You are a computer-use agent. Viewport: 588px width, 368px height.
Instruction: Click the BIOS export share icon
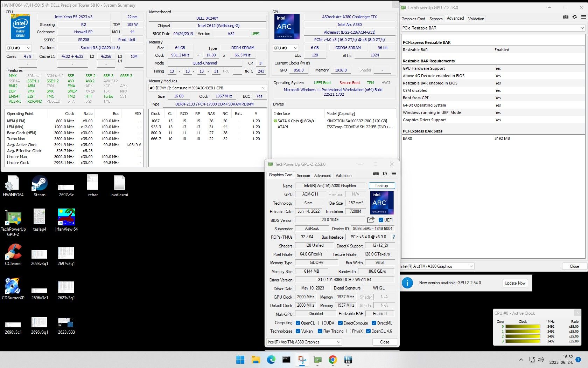pos(371,220)
